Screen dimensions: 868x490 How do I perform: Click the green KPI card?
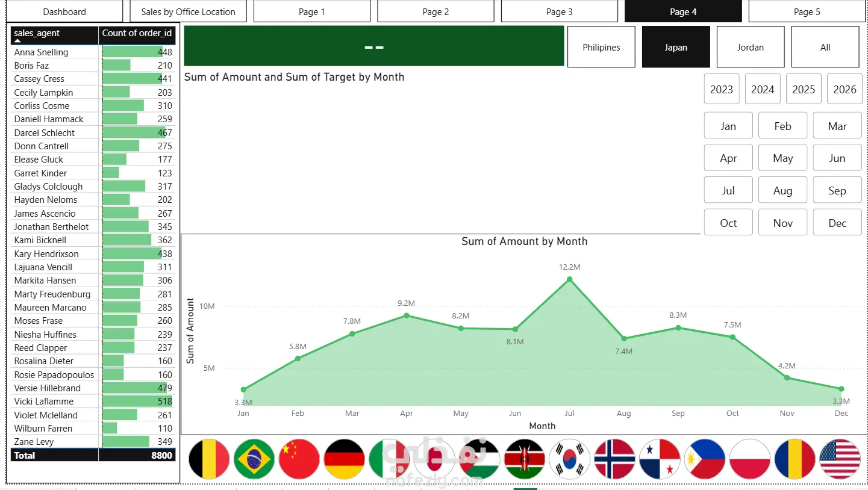374,46
